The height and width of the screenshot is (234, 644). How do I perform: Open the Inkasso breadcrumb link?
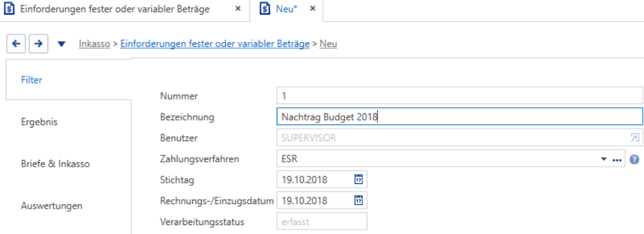pos(95,44)
